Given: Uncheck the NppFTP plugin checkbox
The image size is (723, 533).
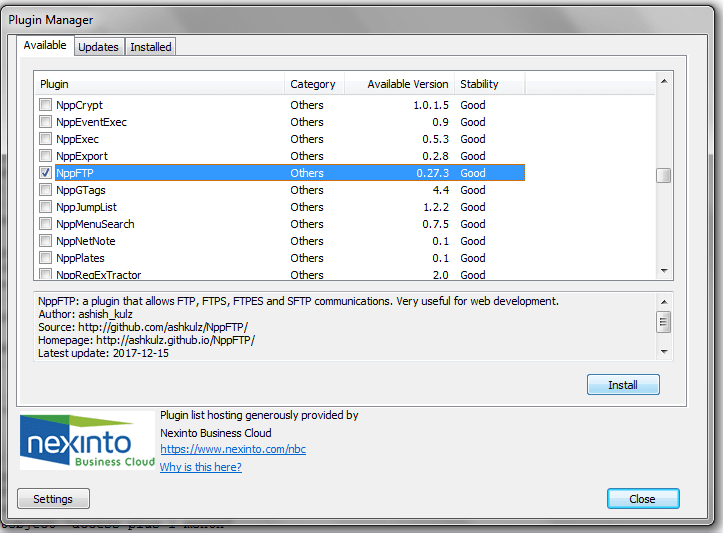Looking at the screenshot, I should [x=45, y=173].
